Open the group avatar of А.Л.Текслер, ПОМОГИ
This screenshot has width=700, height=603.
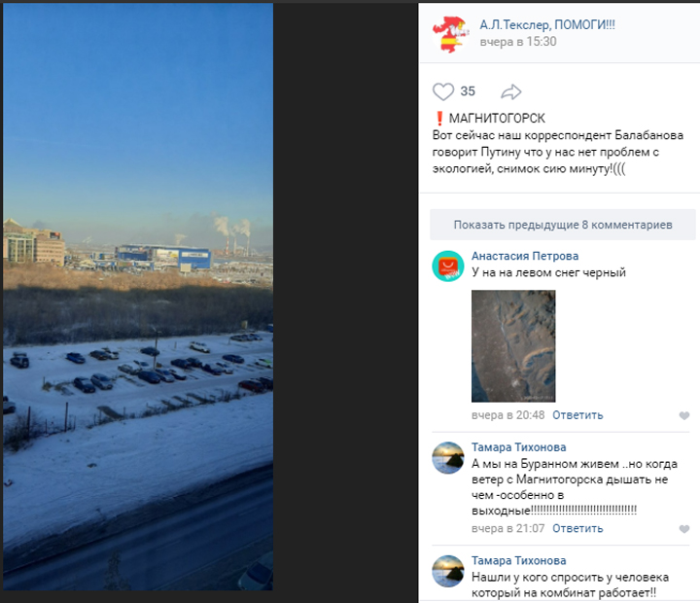(x=451, y=34)
